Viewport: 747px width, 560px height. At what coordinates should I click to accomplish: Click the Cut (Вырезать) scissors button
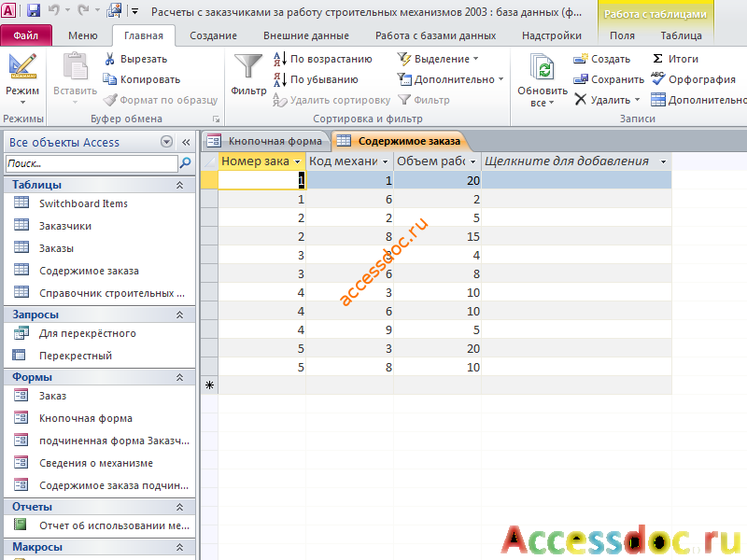(x=135, y=59)
